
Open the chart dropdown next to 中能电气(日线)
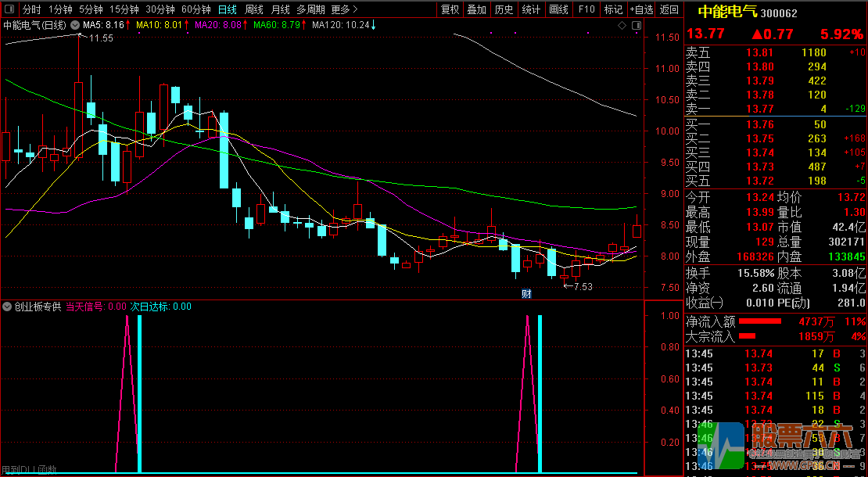76,25
